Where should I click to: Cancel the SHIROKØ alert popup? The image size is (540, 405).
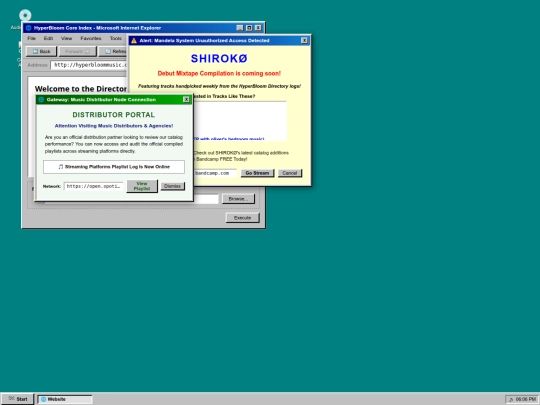(290, 173)
